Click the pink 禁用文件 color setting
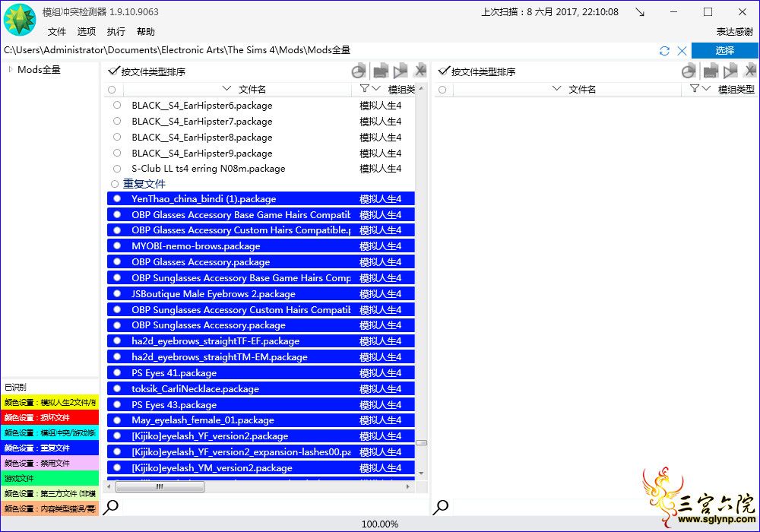The height and width of the screenshot is (532, 760). (x=50, y=463)
